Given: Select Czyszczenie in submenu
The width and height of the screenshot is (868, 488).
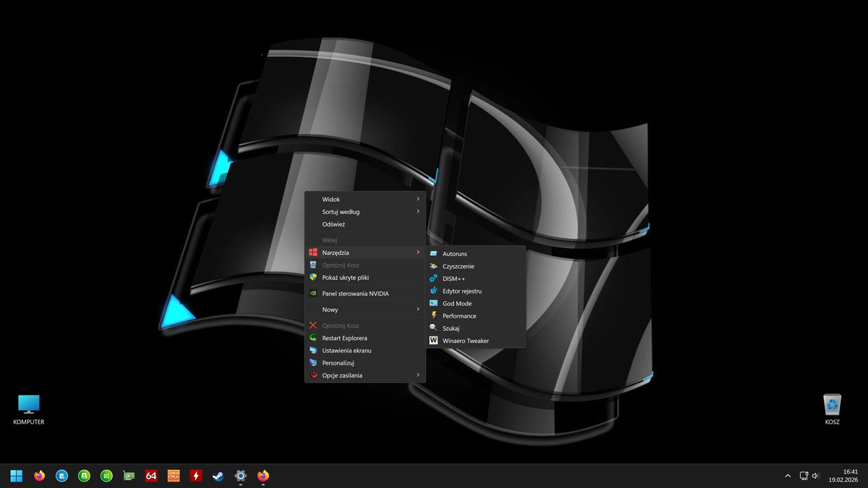Looking at the screenshot, I should coord(476,266).
